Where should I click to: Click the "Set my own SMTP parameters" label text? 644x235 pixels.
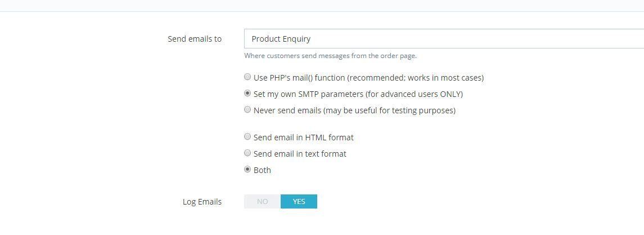[x=358, y=94]
